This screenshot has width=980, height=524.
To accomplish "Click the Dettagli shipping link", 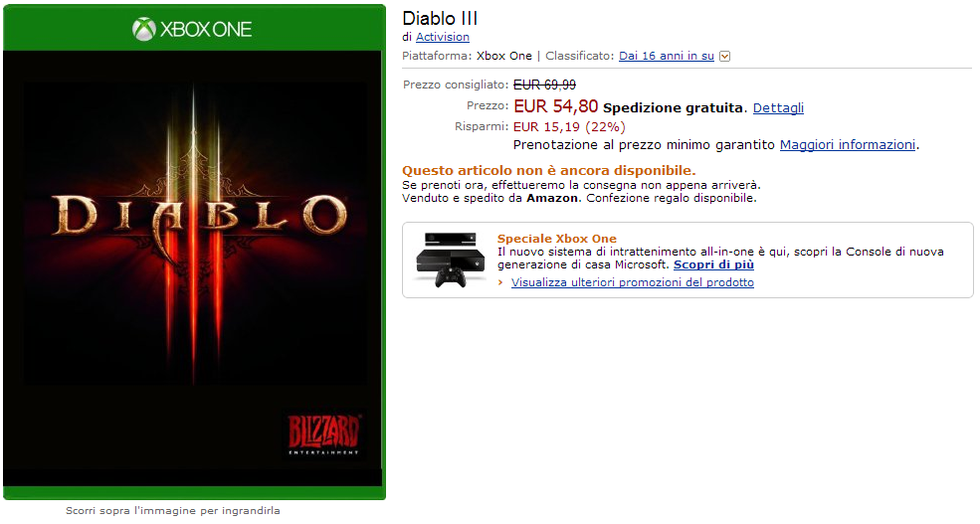I will pos(778,108).
